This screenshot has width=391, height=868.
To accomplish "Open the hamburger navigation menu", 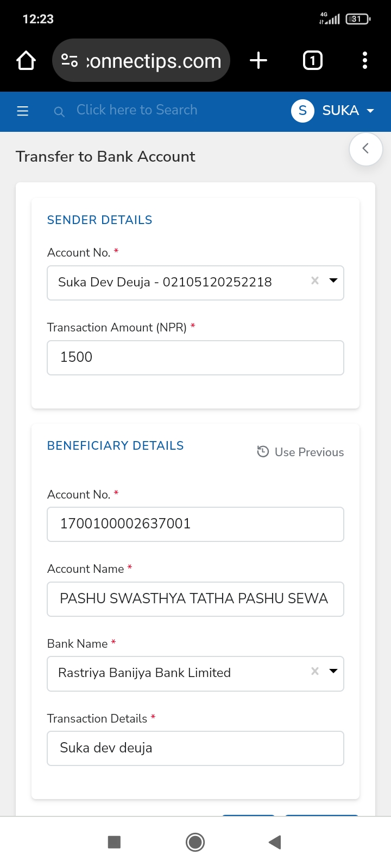I will coord(22,111).
